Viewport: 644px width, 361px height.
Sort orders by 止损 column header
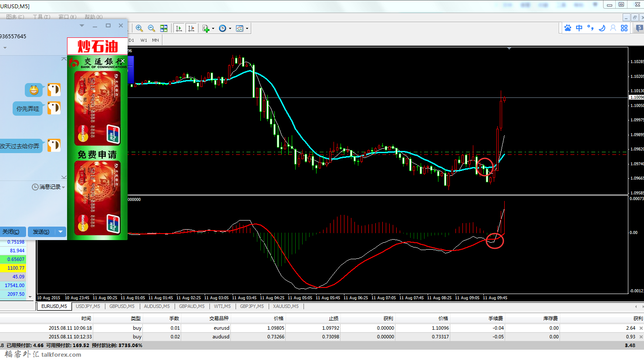point(334,318)
